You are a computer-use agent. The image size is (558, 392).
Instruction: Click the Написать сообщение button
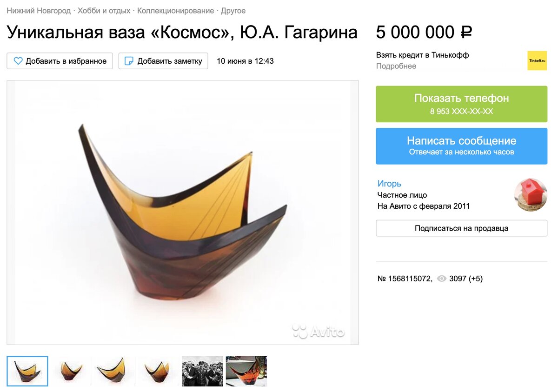(461, 146)
